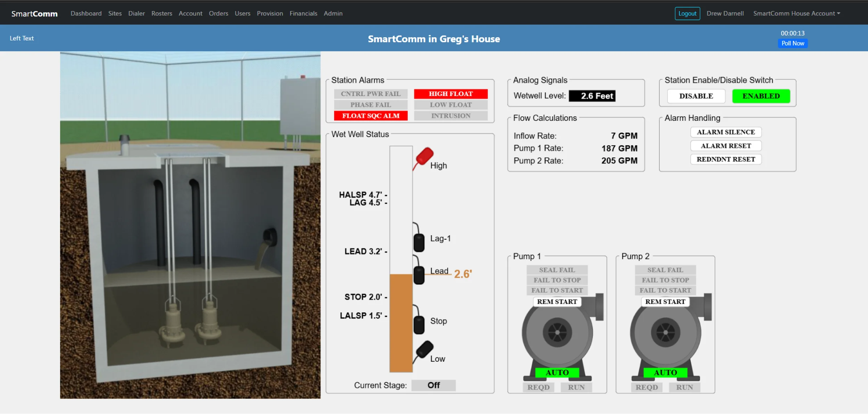Toggle Pump 1 AUTO mode
Viewport: 868px width, 414px height.
click(x=557, y=372)
